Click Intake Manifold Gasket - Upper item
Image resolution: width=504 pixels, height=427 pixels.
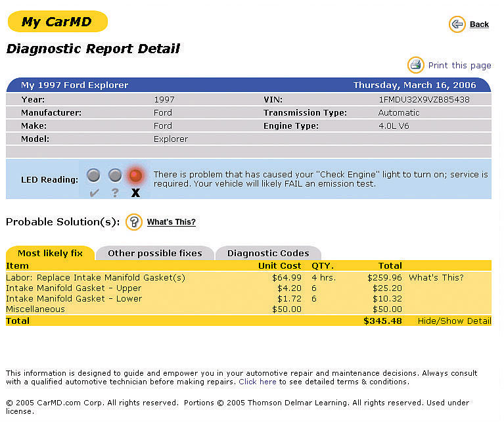click(74, 288)
